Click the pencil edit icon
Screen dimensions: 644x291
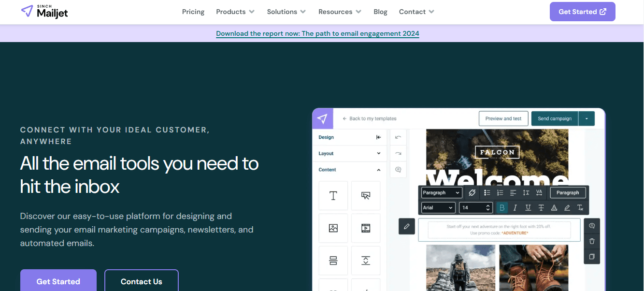407,226
